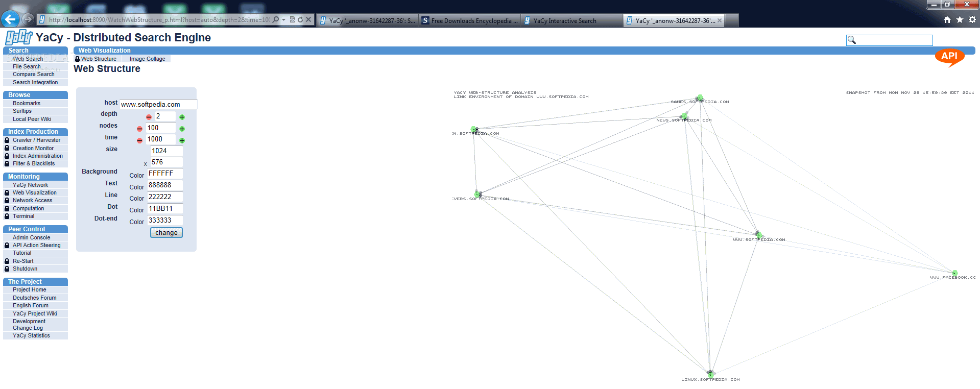980x389 pixels.
Task: Open address bar dropdown arrow
Action: click(x=283, y=19)
